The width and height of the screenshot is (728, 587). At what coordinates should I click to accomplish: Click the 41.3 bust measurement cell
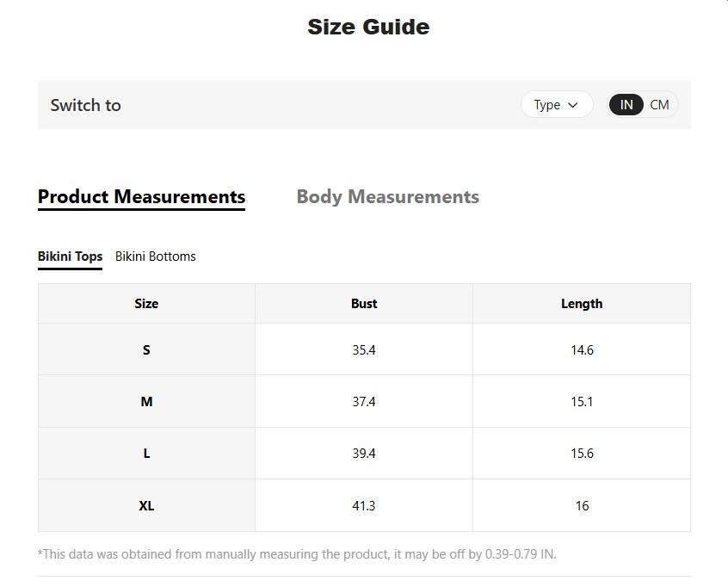(x=364, y=506)
